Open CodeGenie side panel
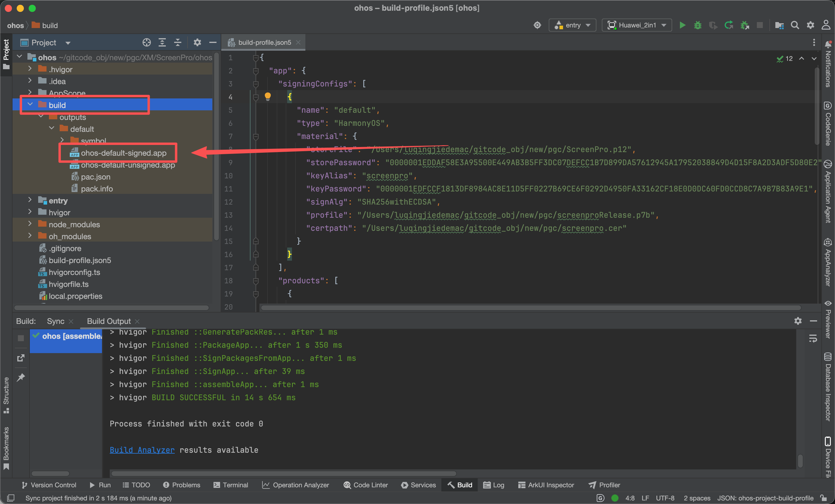The image size is (835, 504). (x=828, y=124)
